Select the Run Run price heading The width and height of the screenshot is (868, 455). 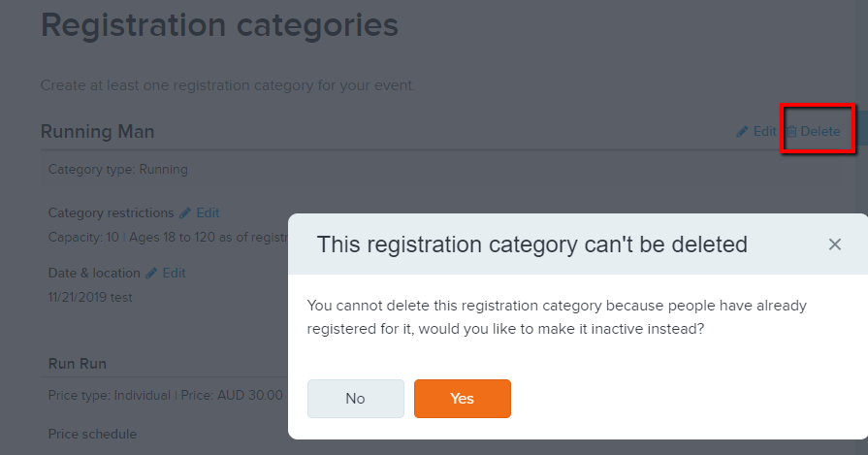[77, 364]
